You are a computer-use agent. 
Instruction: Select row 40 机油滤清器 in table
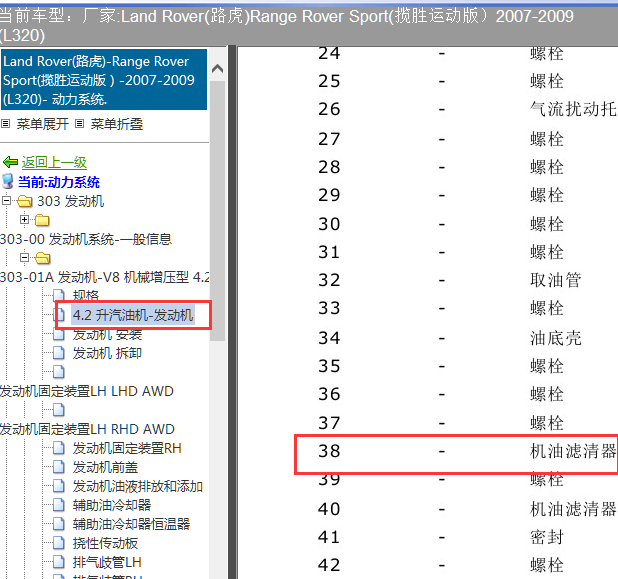[467, 509]
